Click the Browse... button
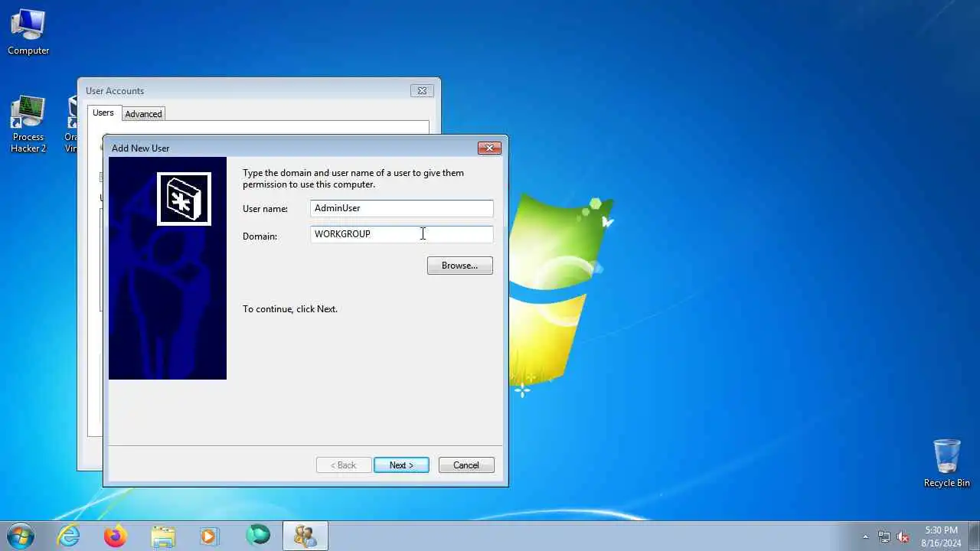The image size is (980, 551). tap(459, 266)
